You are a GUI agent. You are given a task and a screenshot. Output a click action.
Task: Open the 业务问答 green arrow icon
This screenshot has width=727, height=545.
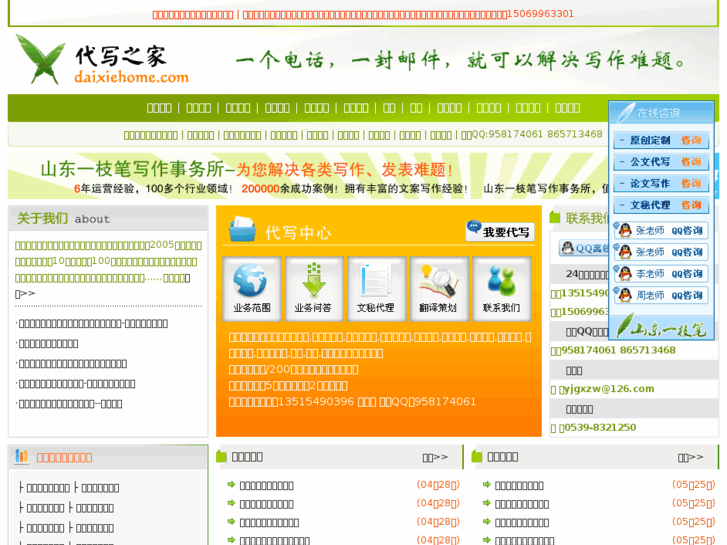coord(314,289)
